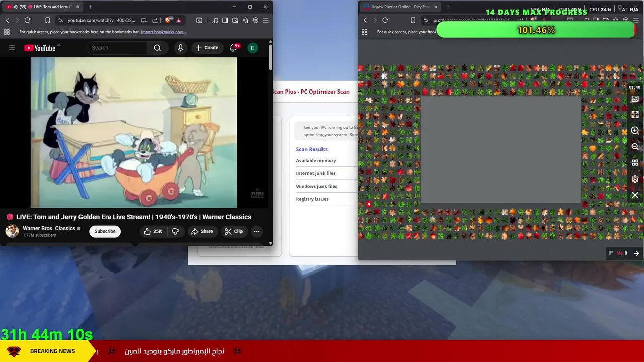The width and height of the screenshot is (644, 362).
Task: Open more actions three-dot menu under video
Action: pos(257,231)
